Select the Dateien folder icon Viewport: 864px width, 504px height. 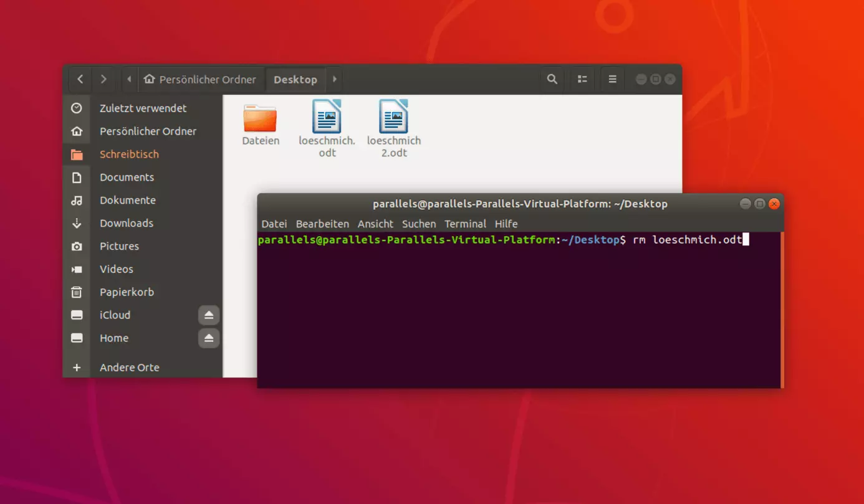(x=260, y=118)
